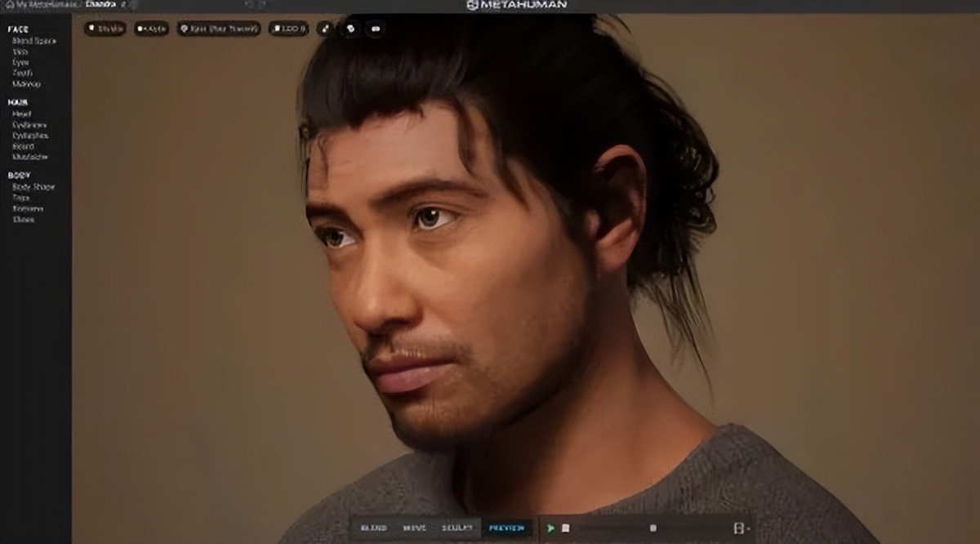Play the preview animation

551,528
